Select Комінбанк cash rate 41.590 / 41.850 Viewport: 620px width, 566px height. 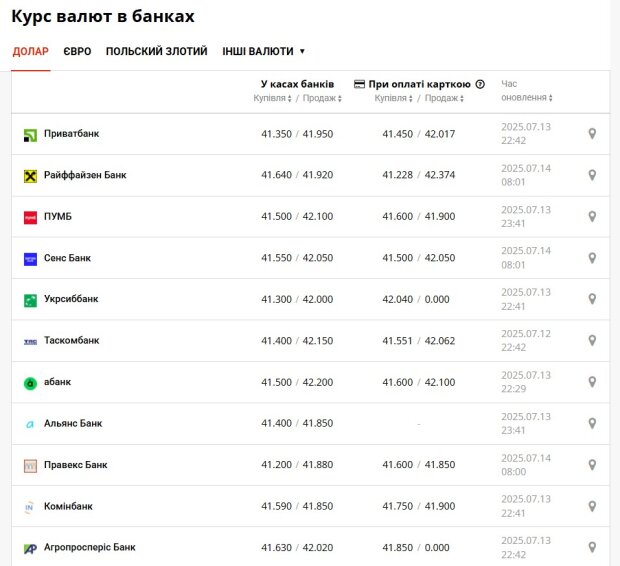(x=297, y=506)
